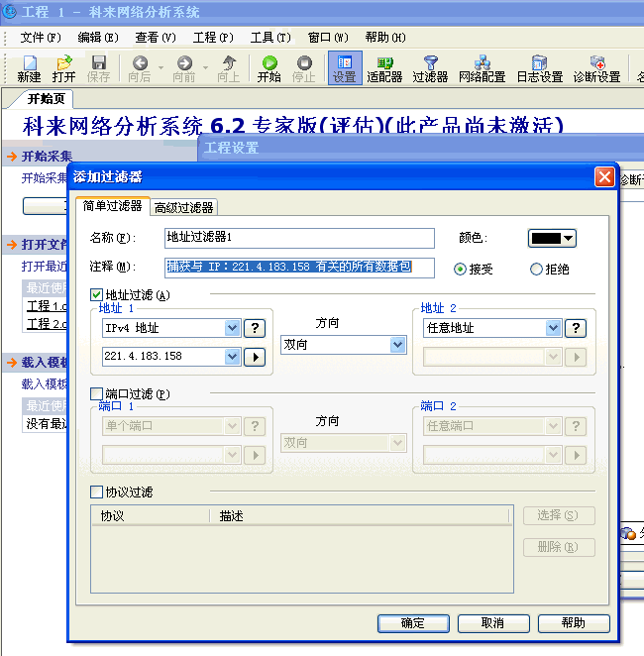Click the 保存 (Save) floppy toolbar icon
This screenshot has width=644, height=656.
coord(99,68)
